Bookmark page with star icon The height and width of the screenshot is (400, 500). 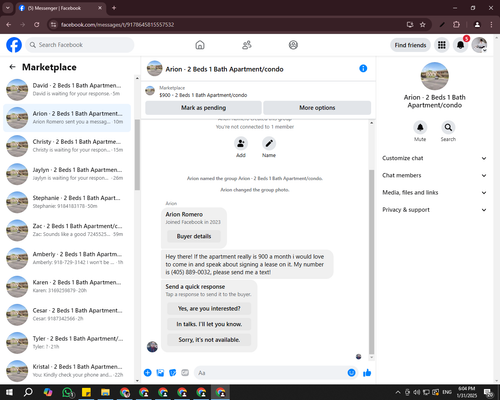point(423,25)
